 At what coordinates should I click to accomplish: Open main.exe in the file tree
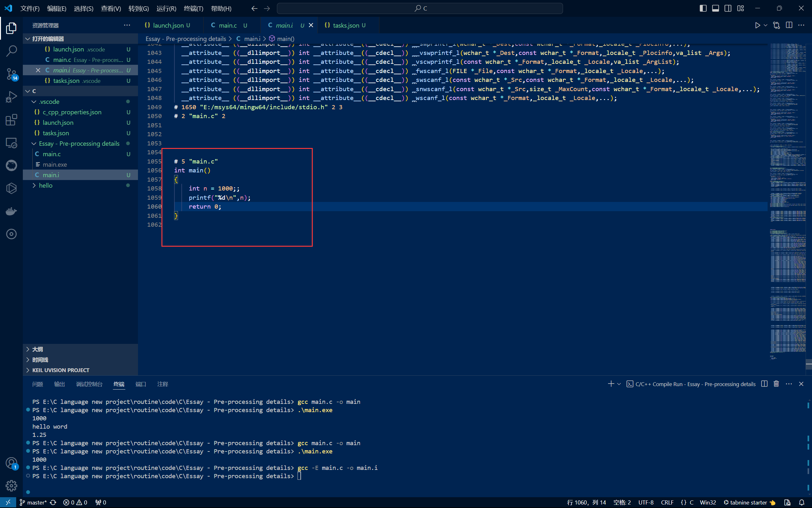tap(81, 164)
